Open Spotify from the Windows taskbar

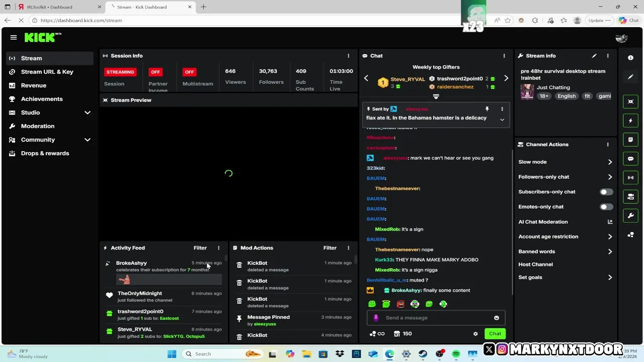[x=456, y=354]
